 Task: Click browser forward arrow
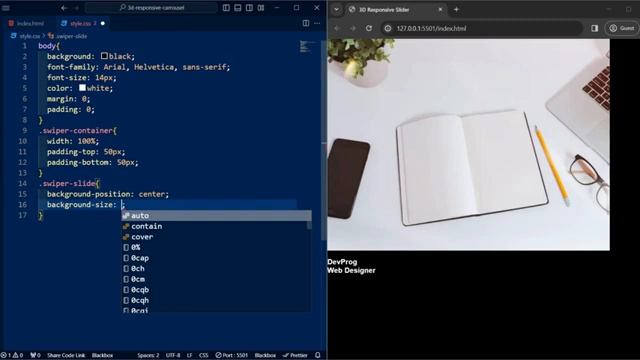coord(353,28)
